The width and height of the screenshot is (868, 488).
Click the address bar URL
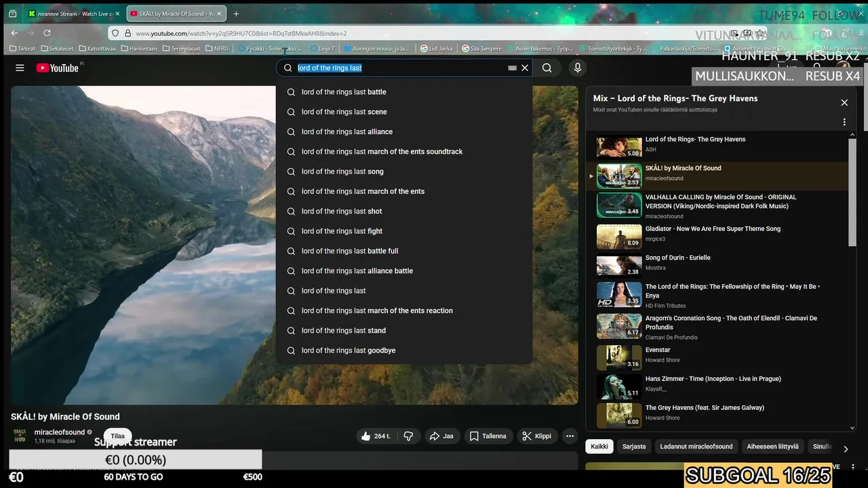pos(241,33)
